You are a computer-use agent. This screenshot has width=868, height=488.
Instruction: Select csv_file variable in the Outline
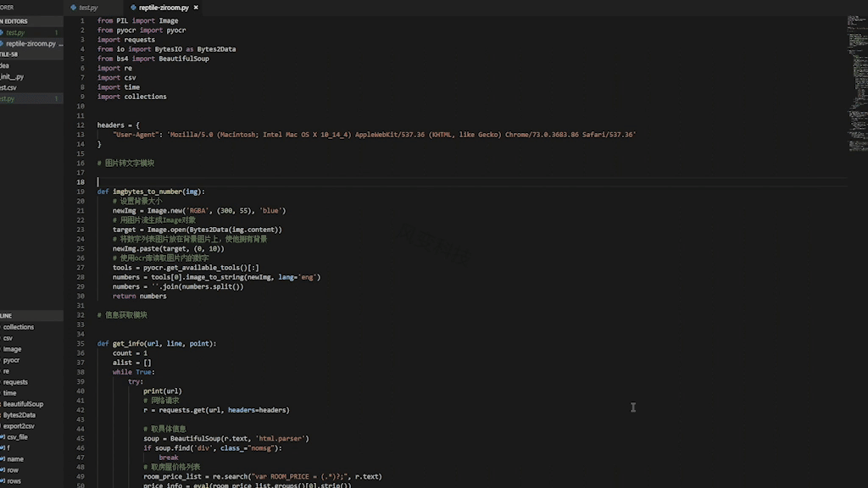(x=17, y=437)
